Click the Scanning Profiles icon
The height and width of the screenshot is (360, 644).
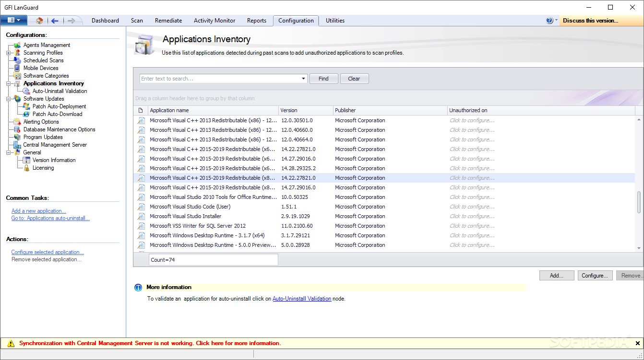(17, 53)
